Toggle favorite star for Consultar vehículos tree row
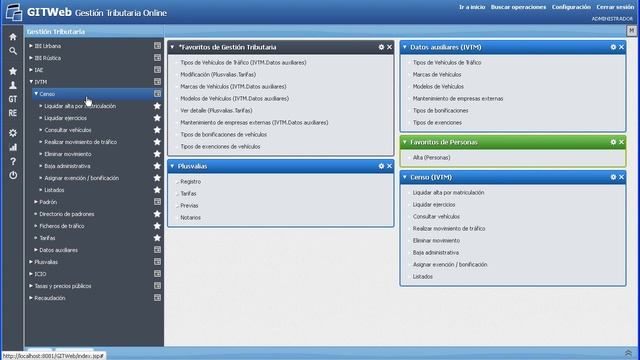This screenshot has width=640, height=360. [157, 130]
